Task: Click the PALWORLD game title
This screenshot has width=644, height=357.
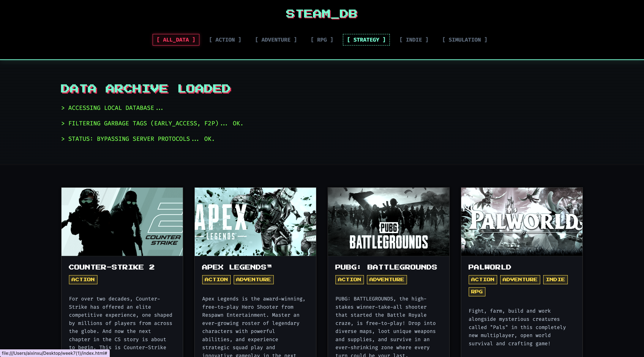Action: click(x=490, y=267)
